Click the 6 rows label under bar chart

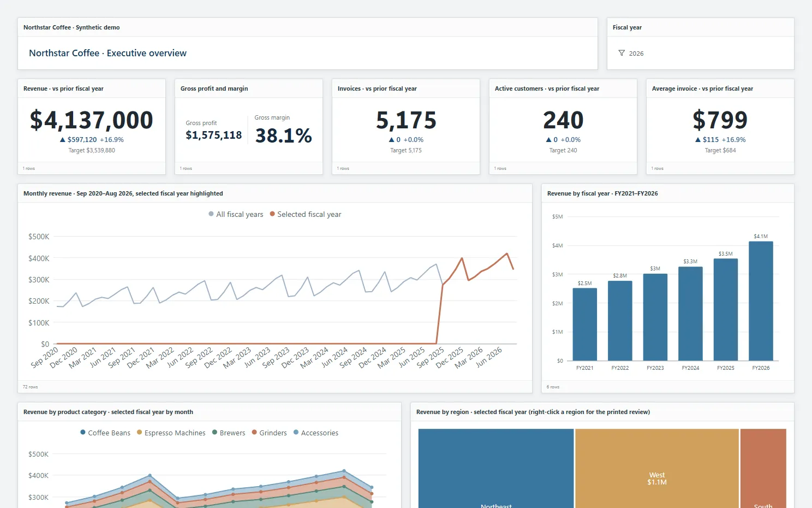coord(553,387)
